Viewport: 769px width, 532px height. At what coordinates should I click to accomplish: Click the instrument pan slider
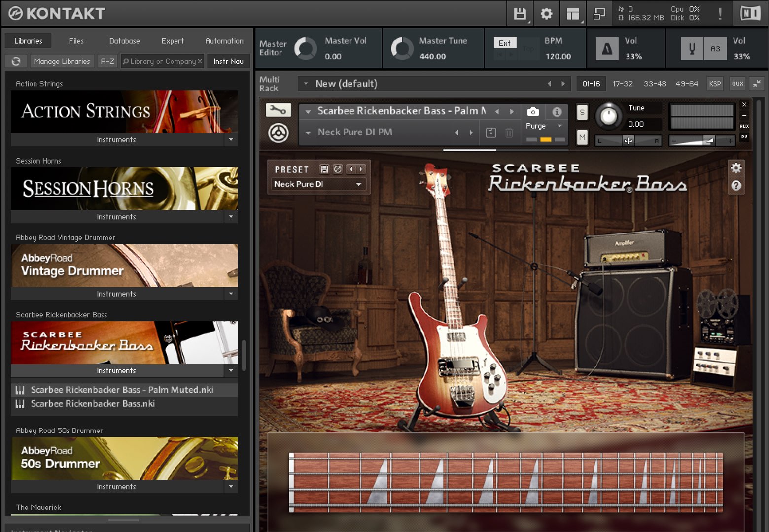[x=628, y=141]
